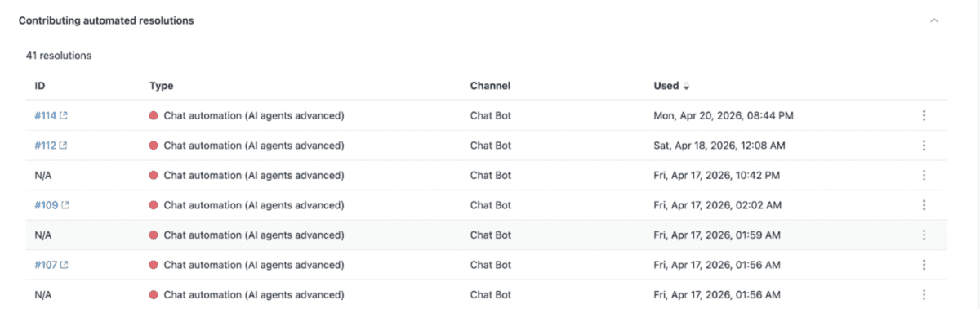Screen dimensions: 980x309
Task: Click the ID column header
Action: pyautogui.click(x=39, y=86)
